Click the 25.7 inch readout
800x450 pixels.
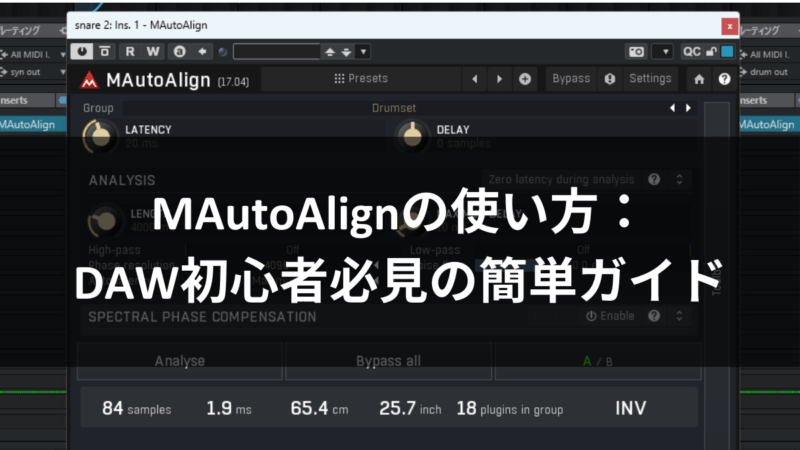(x=410, y=408)
